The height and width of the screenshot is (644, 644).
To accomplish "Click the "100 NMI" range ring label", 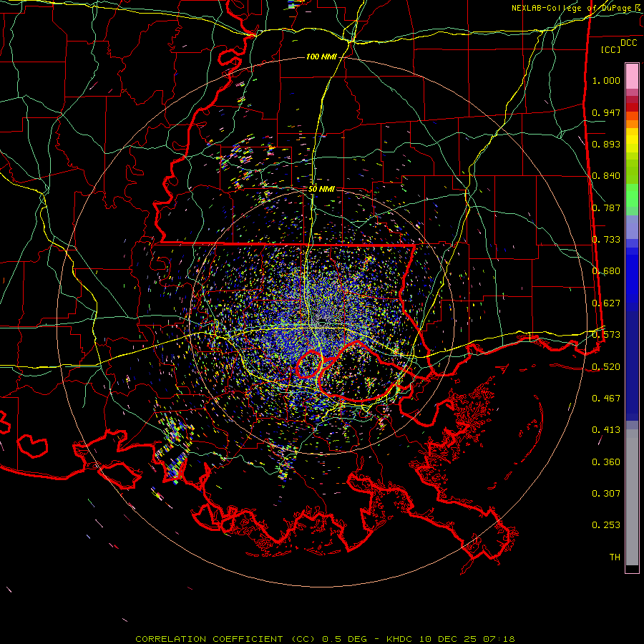I will point(321,57).
